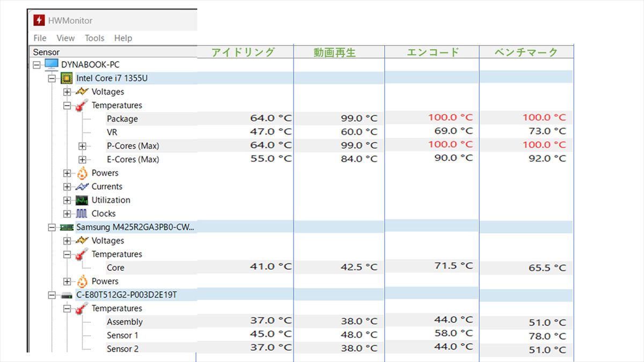Expand the Samsung Powers node
644x362 pixels.
tap(67, 282)
